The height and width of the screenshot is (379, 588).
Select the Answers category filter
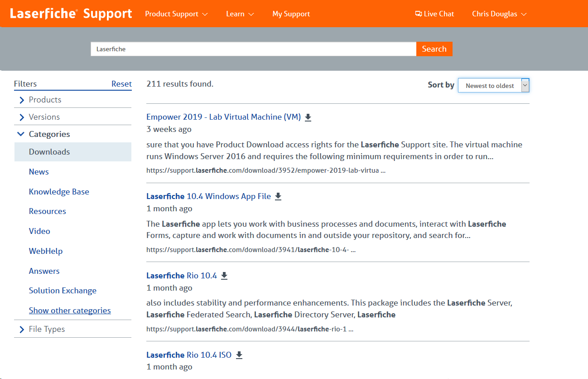(44, 271)
